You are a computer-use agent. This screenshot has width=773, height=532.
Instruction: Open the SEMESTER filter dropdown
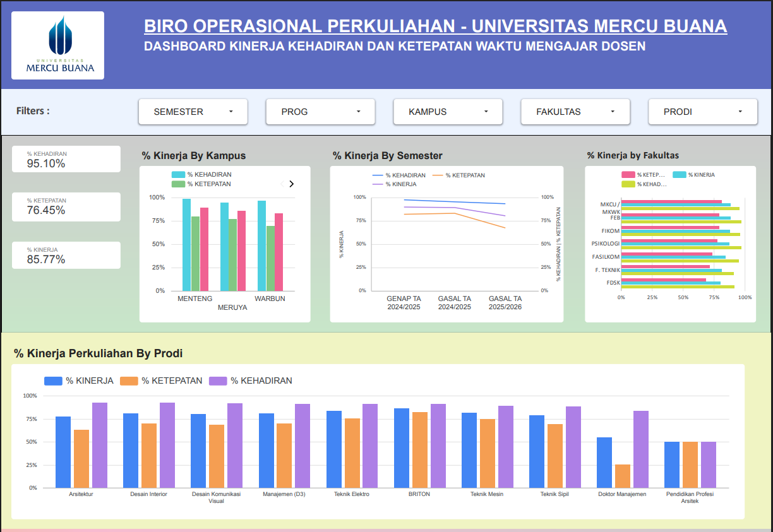pos(193,112)
